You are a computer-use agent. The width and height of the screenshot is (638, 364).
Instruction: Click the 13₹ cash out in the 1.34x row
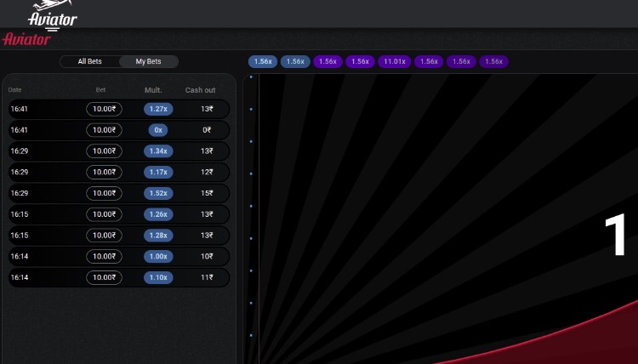tap(207, 151)
